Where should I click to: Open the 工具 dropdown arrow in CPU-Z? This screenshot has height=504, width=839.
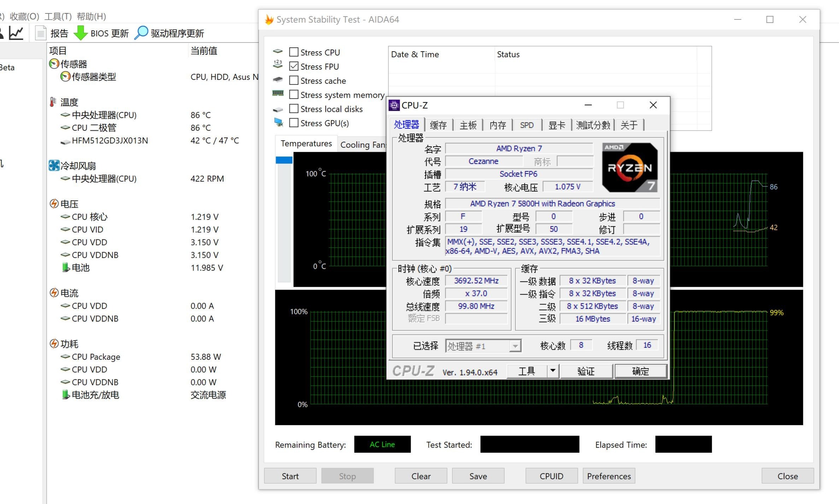[x=553, y=371]
